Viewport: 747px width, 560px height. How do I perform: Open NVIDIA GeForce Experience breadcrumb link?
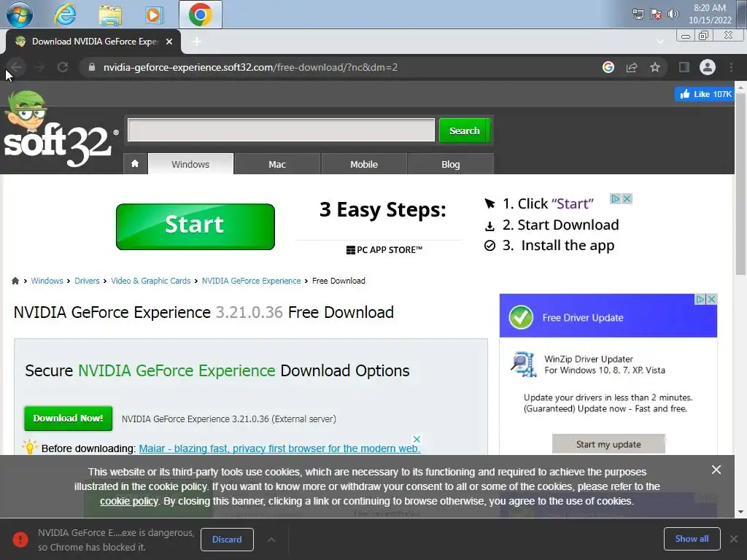(x=251, y=281)
